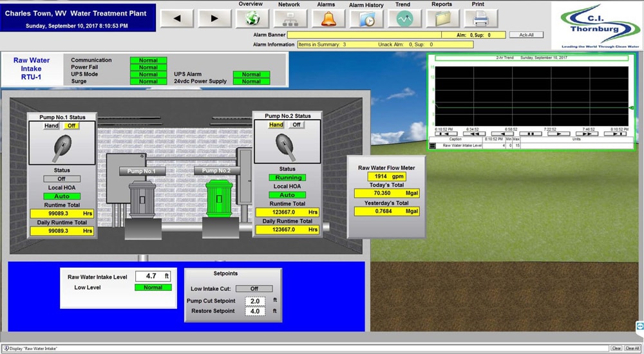Jump the trend to the earliest time
Viewport: 644px width, 354px height.
point(445,134)
